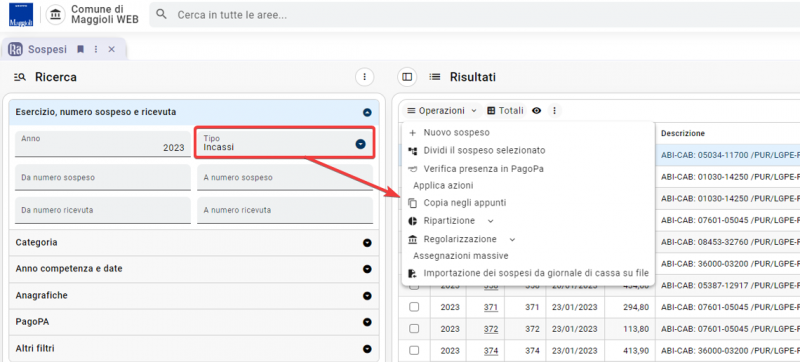Click the search magnifier icon
This screenshot has width=800, height=362.
(162, 14)
